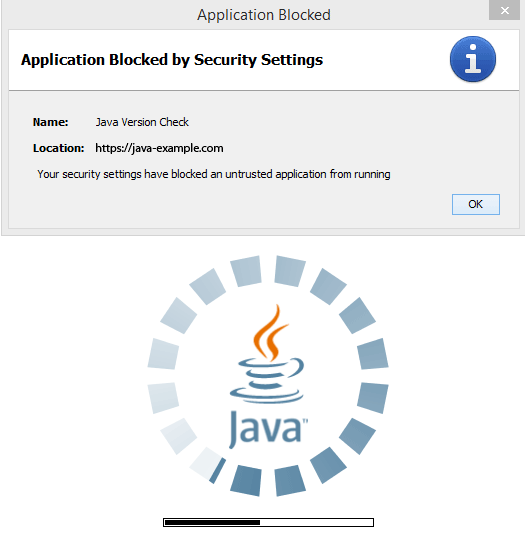Select the https://java-example.com location text
The height and width of the screenshot is (555, 525).
tap(159, 148)
